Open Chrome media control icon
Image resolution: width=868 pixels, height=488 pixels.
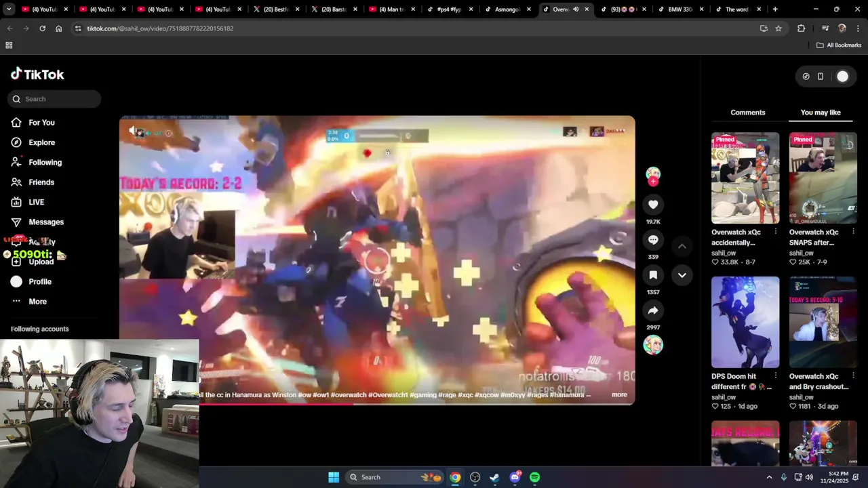[825, 28]
